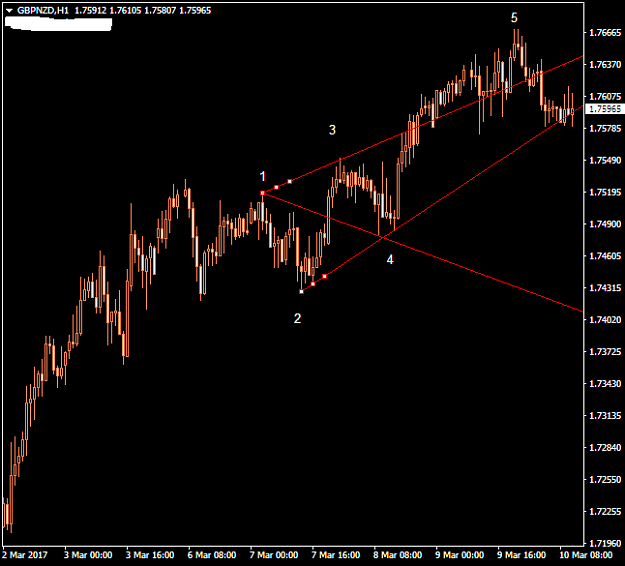Click the wave label '2' below the low

[297, 318]
